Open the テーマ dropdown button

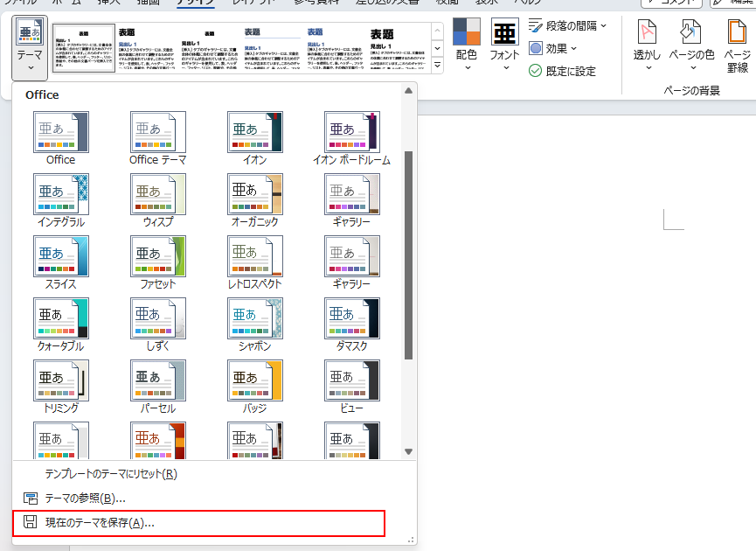point(30,47)
